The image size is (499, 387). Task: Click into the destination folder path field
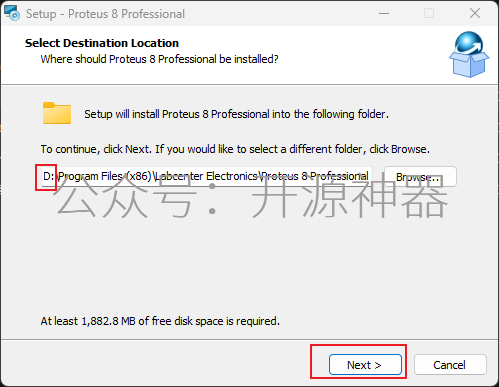point(206,176)
